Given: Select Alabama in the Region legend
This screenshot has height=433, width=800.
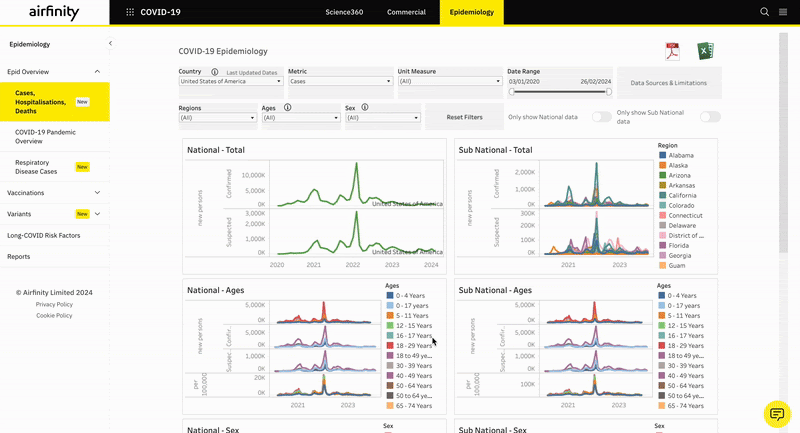Looking at the screenshot, I should pos(682,156).
